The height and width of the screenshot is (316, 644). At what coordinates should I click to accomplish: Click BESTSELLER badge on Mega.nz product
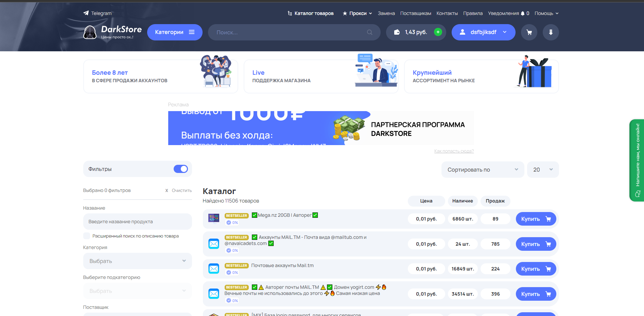point(237,215)
